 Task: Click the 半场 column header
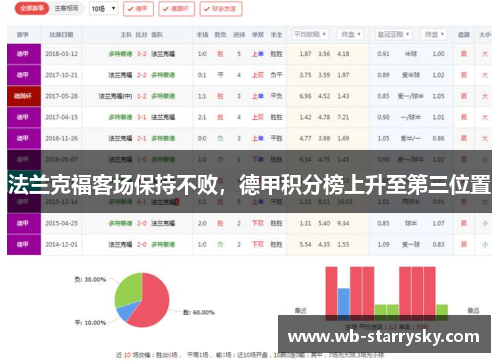202,34
